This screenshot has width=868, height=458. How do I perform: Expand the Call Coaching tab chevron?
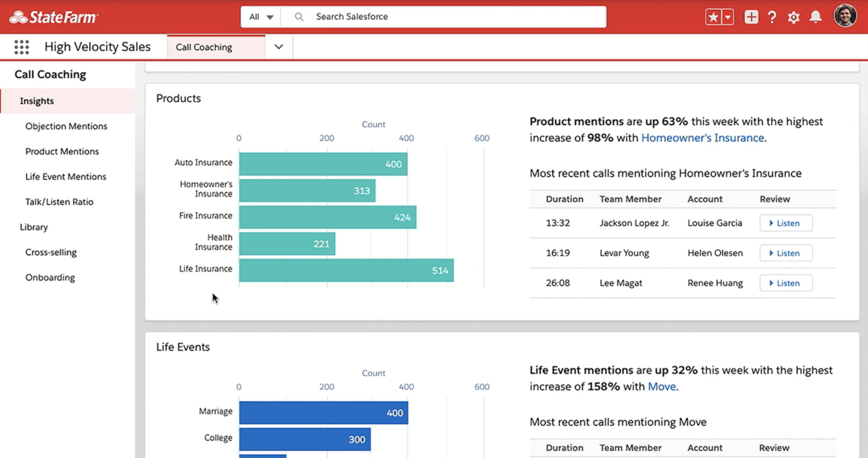278,46
